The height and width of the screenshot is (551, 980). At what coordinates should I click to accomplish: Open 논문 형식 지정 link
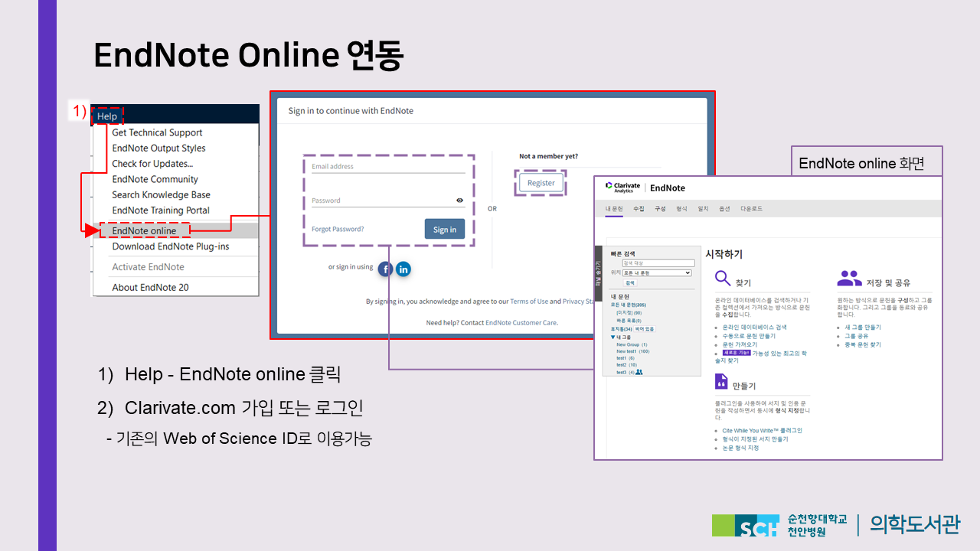pos(740,448)
